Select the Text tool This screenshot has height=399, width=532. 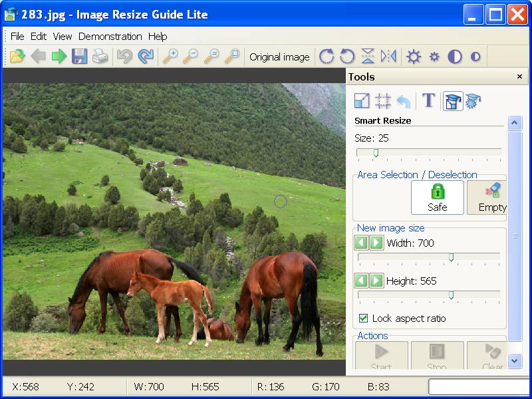tap(428, 100)
